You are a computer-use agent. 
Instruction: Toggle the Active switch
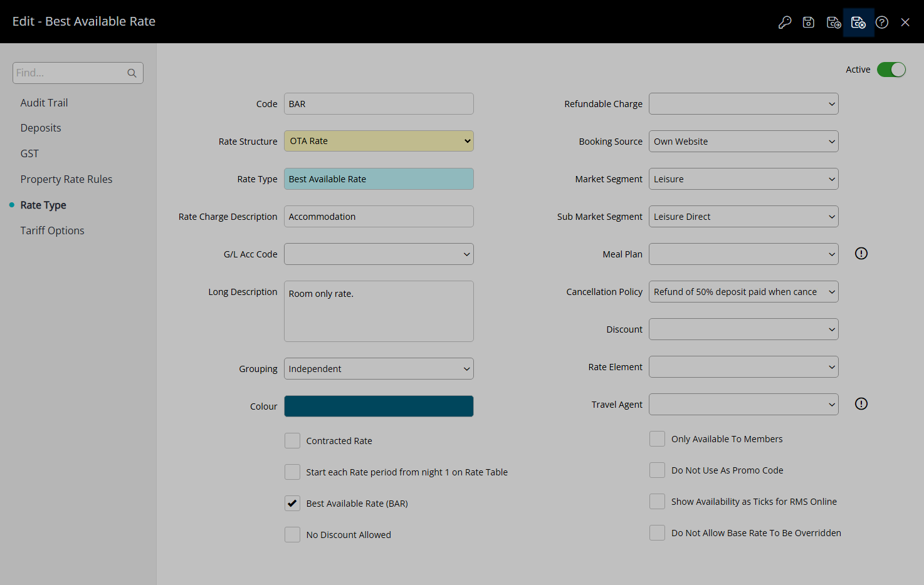tap(891, 70)
